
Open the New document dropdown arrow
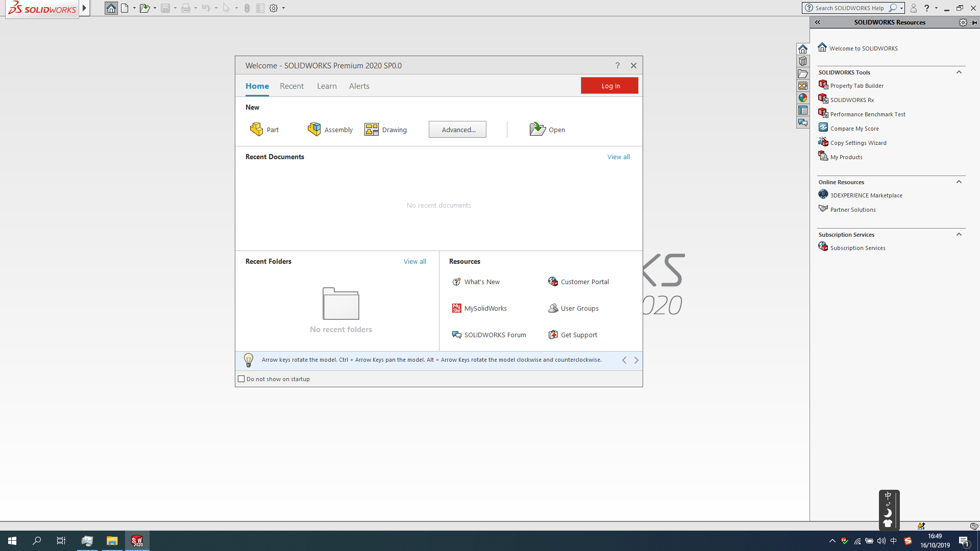[134, 8]
